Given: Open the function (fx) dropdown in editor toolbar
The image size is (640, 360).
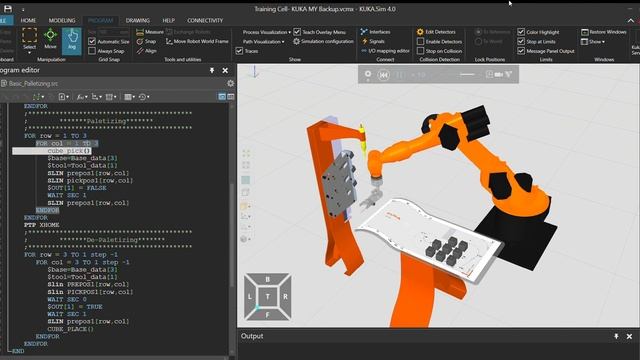Looking at the screenshot, I should pos(82,97).
